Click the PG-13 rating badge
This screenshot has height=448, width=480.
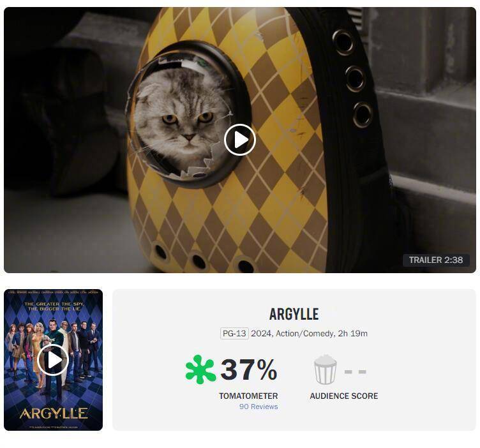coord(234,333)
